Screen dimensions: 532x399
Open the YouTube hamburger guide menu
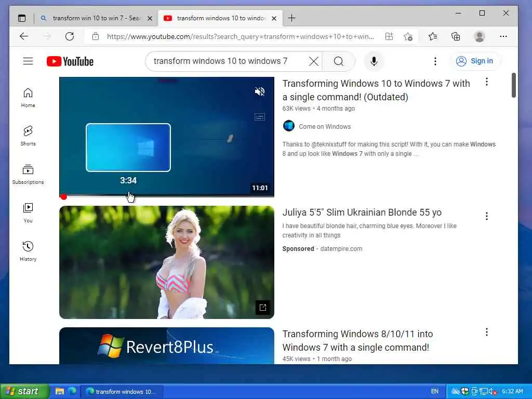pos(28,61)
